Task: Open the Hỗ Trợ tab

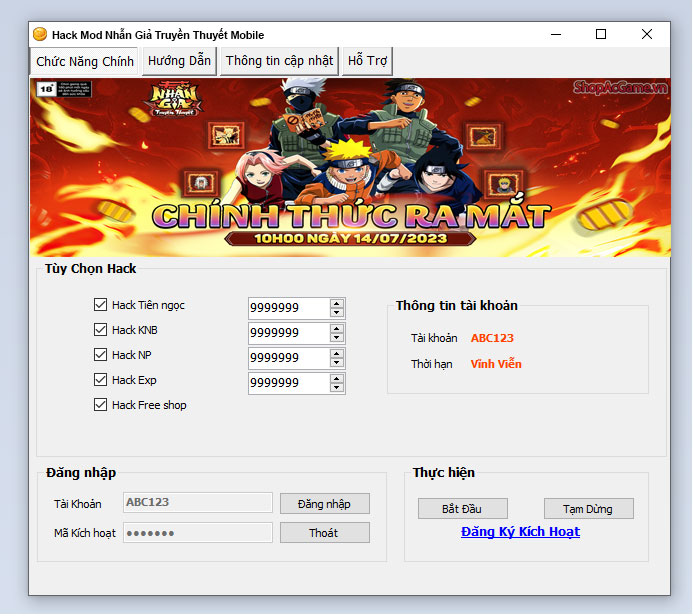Action: [367, 61]
